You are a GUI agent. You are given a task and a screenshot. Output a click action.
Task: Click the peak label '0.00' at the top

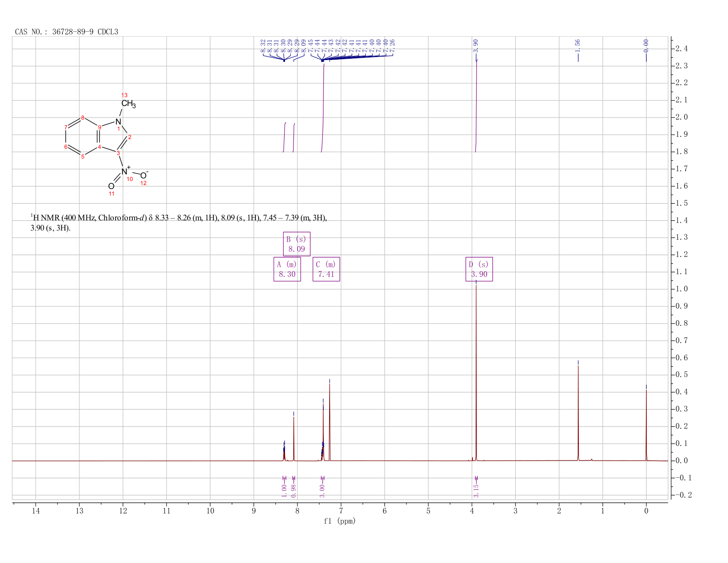[646, 45]
